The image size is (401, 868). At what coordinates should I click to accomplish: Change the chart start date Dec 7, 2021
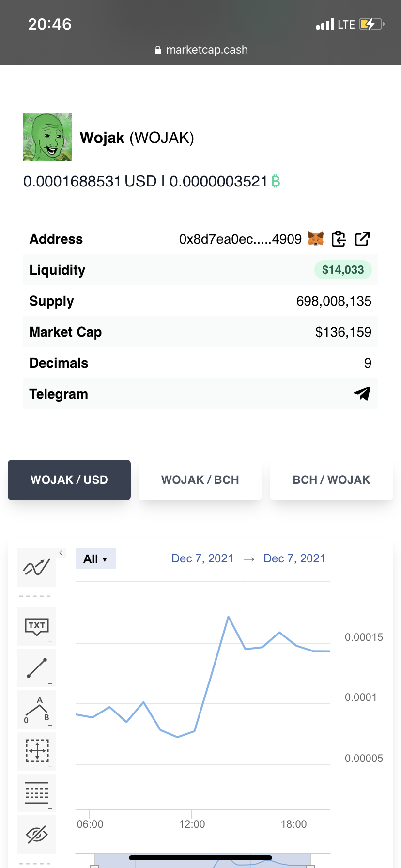click(x=202, y=558)
